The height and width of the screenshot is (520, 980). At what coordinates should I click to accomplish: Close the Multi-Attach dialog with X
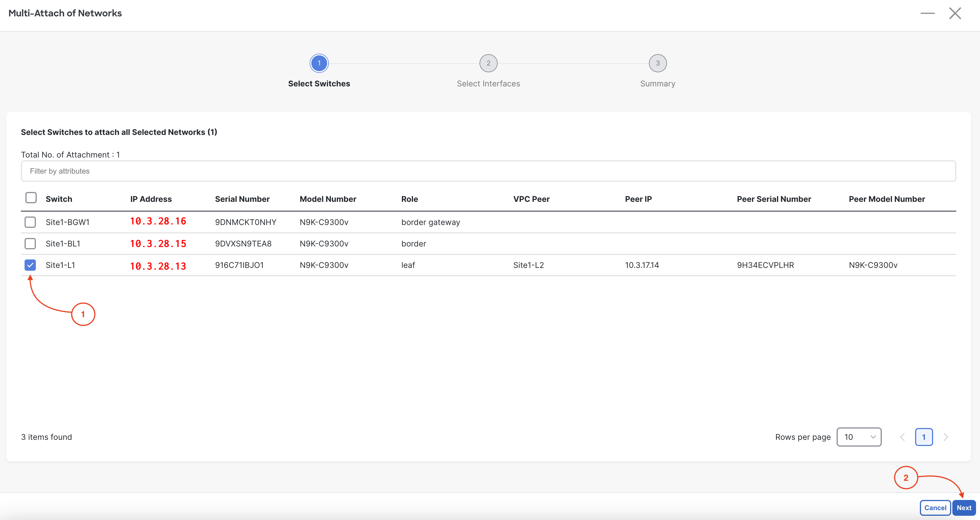tap(955, 13)
